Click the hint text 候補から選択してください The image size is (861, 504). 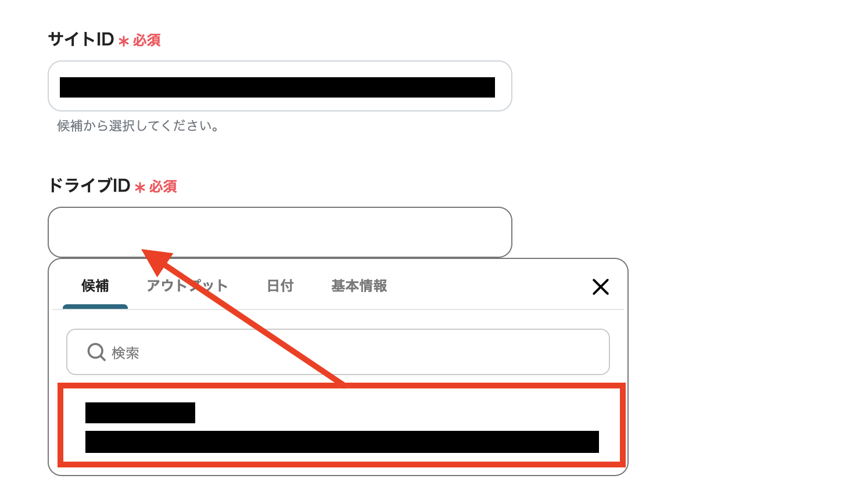[x=138, y=126]
